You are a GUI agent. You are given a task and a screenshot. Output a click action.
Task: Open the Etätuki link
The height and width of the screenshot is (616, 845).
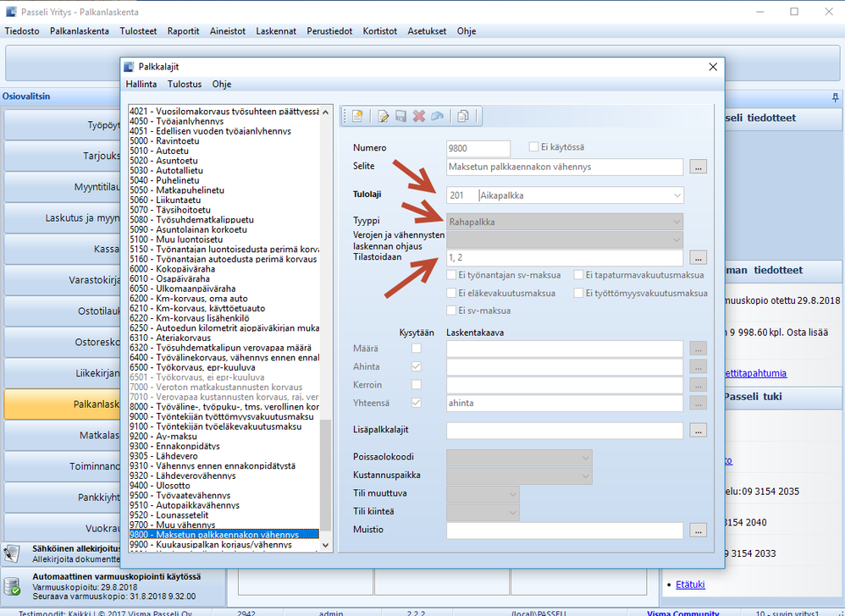coord(690,585)
